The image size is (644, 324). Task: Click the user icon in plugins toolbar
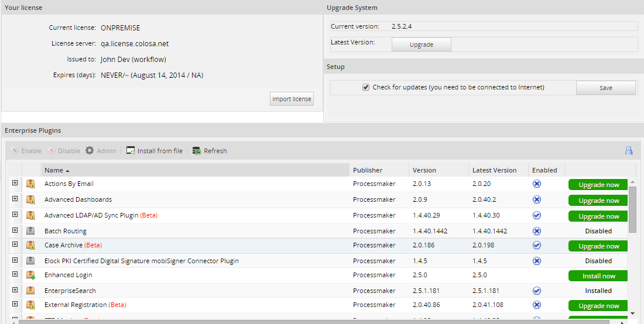(628, 150)
